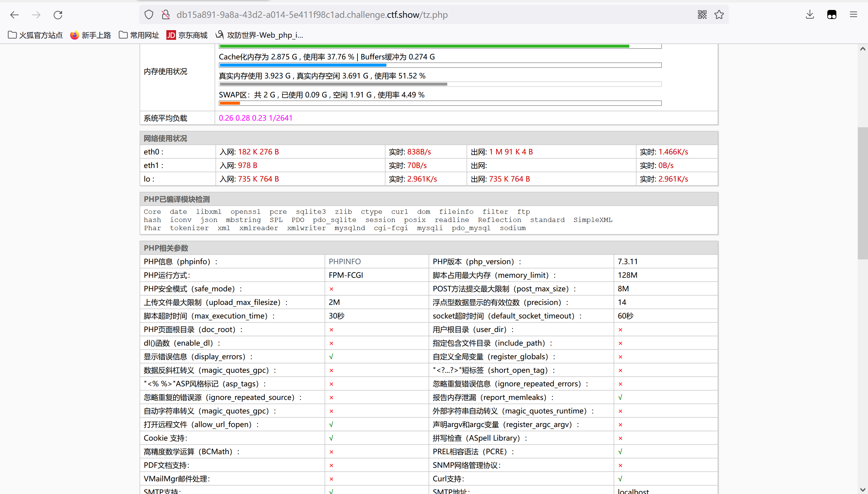The width and height of the screenshot is (868, 494).
Task: Click the PHPINFO link
Action: 344,261
